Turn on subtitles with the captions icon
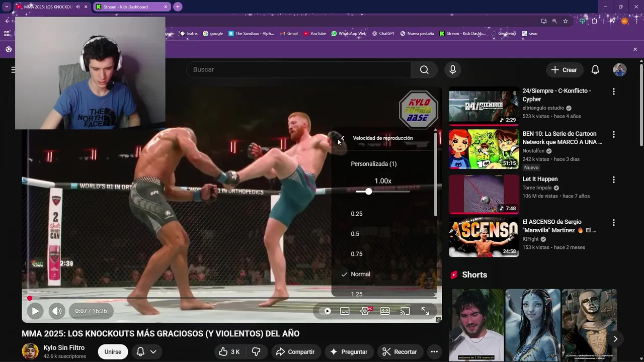 345,311
